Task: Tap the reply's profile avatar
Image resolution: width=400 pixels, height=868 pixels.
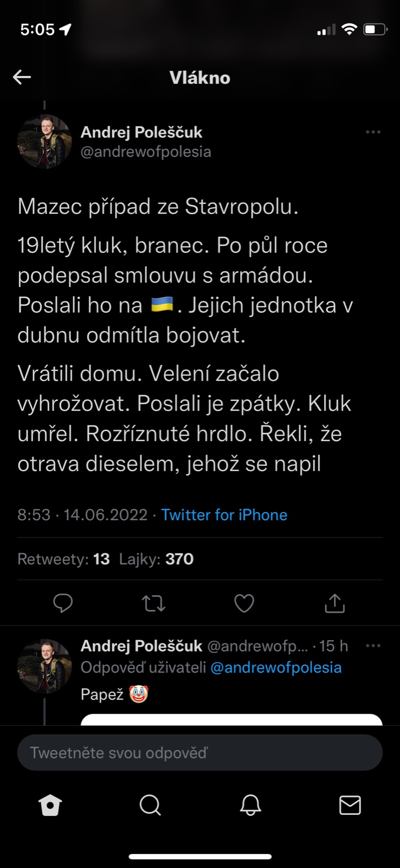Action: point(44,666)
